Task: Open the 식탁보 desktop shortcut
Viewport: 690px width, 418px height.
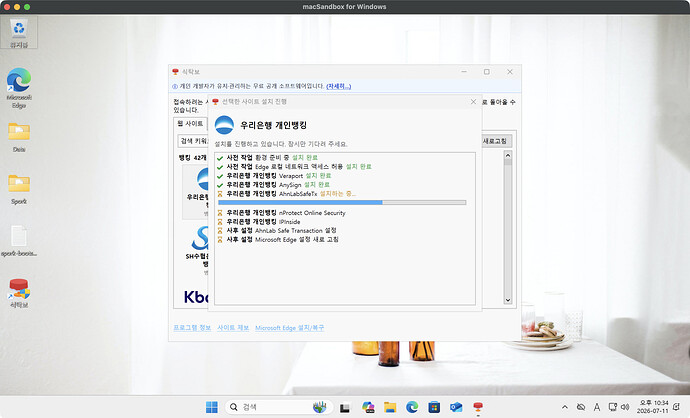Action: tap(19, 293)
